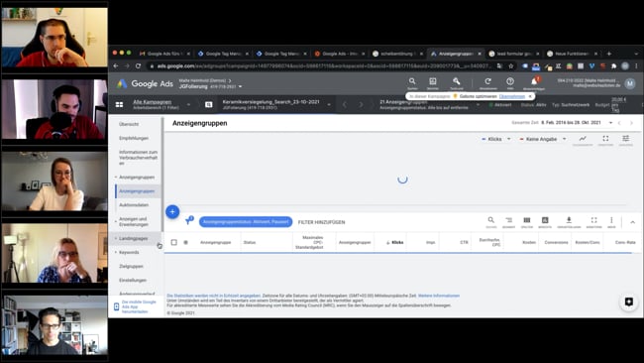
Task: Open the Spalten columns icon
Action: click(x=526, y=220)
